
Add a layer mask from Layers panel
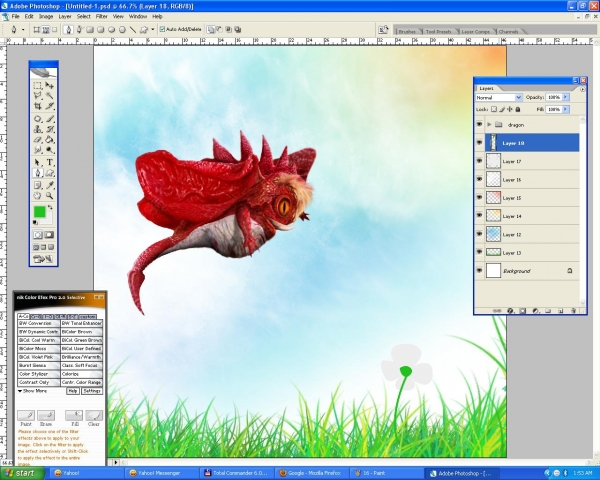pos(523,310)
